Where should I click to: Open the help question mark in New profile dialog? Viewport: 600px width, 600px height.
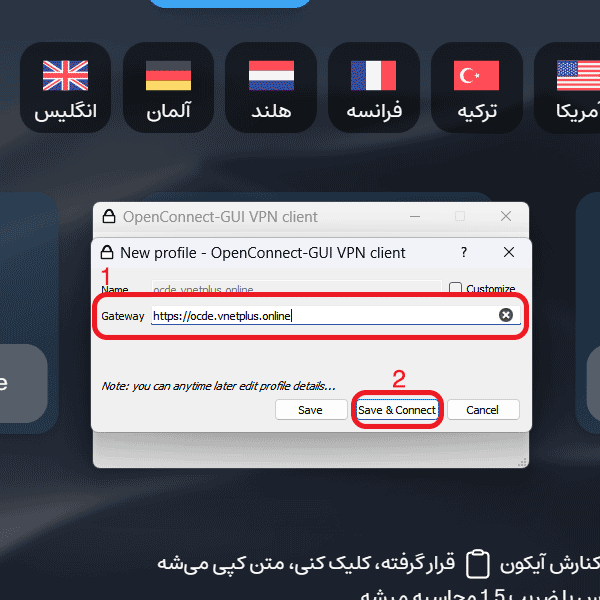[464, 252]
